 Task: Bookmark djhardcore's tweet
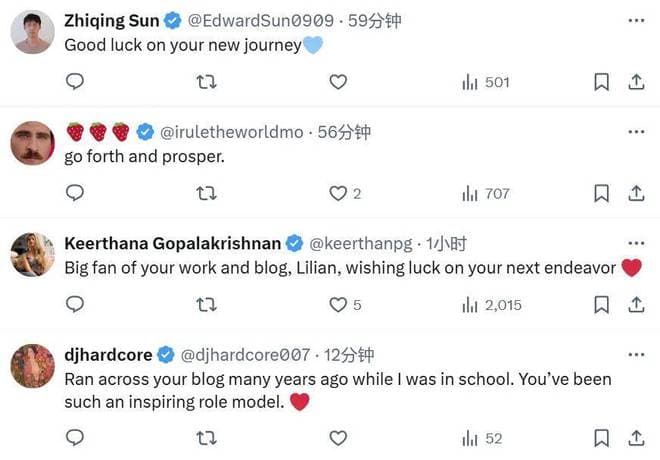(601, 437)
